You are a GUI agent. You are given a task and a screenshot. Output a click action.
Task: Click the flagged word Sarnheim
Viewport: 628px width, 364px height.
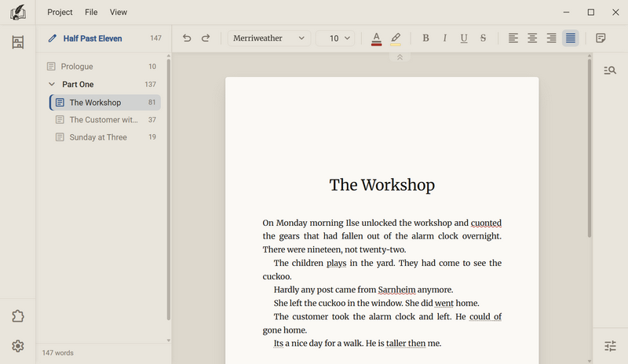396,289
